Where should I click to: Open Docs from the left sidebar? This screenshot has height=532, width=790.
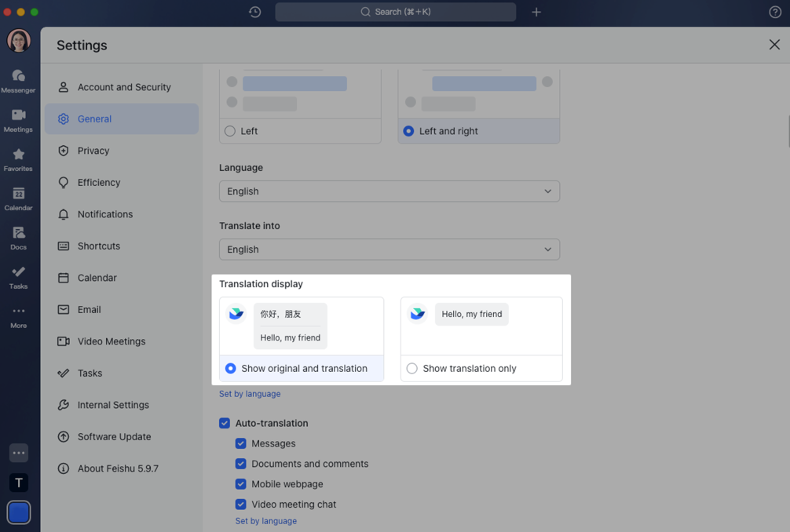click(19, 238)
